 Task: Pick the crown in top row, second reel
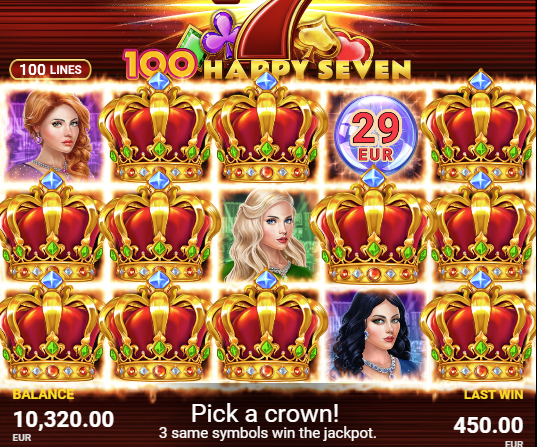point(159,128)
